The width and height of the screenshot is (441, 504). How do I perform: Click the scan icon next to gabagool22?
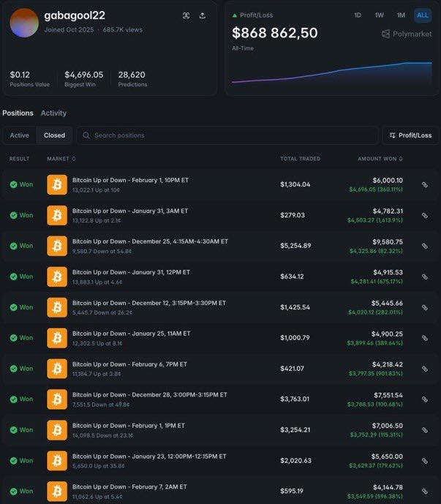[x=186, y=15]
